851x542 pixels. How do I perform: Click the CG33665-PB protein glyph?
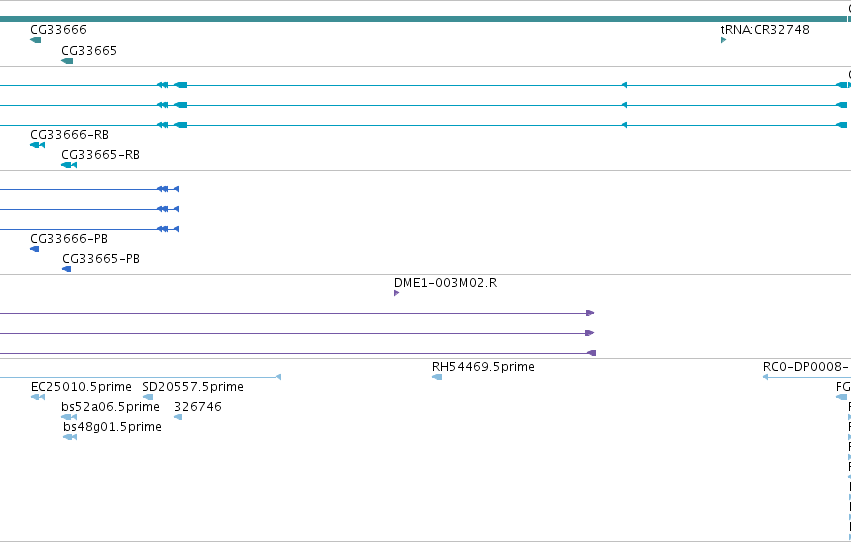tap(66, 269)
